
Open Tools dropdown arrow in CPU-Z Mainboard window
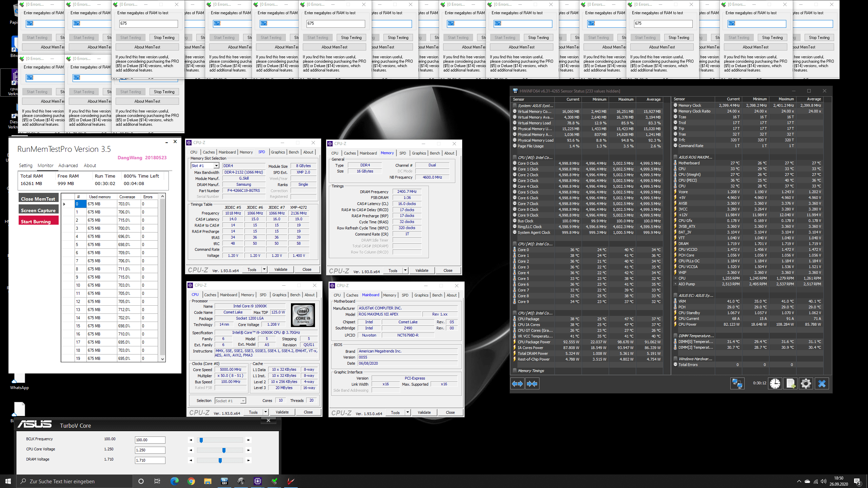coord(408,412)
